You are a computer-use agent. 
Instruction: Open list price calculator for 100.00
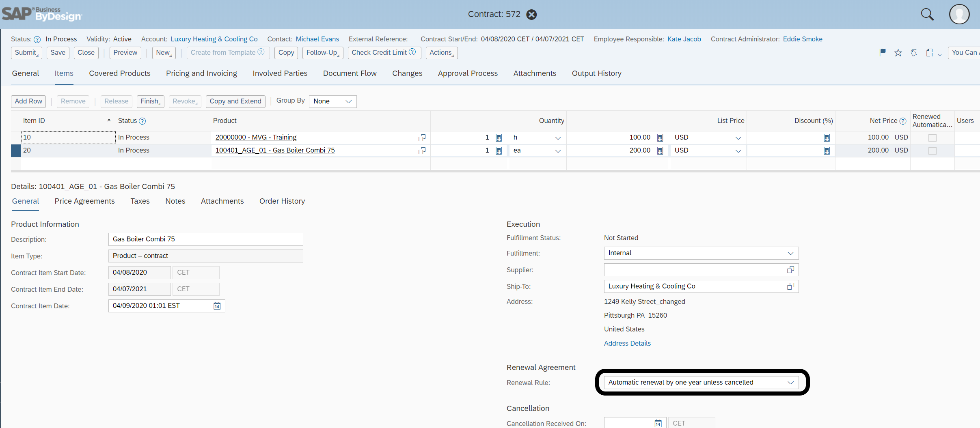tap(660, 138)
